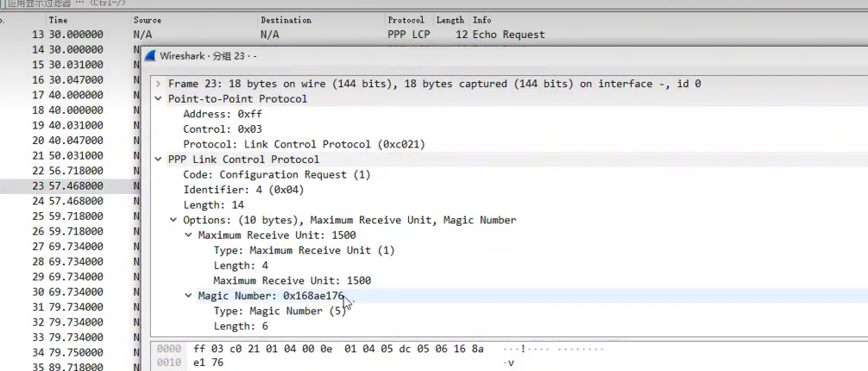Collapse the Maximum Receive Unit: 1500 node
Screen dimensions: 868x371
tap(188, 235)
